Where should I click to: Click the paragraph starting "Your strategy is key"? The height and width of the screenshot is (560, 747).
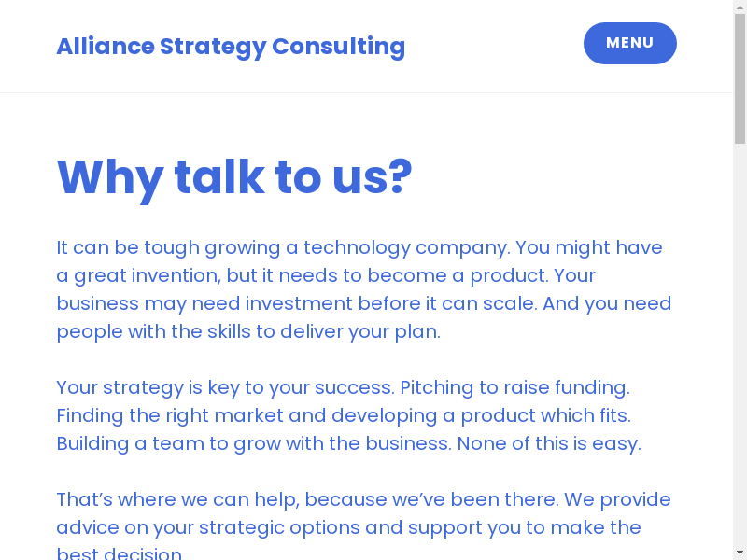[348, 415]
